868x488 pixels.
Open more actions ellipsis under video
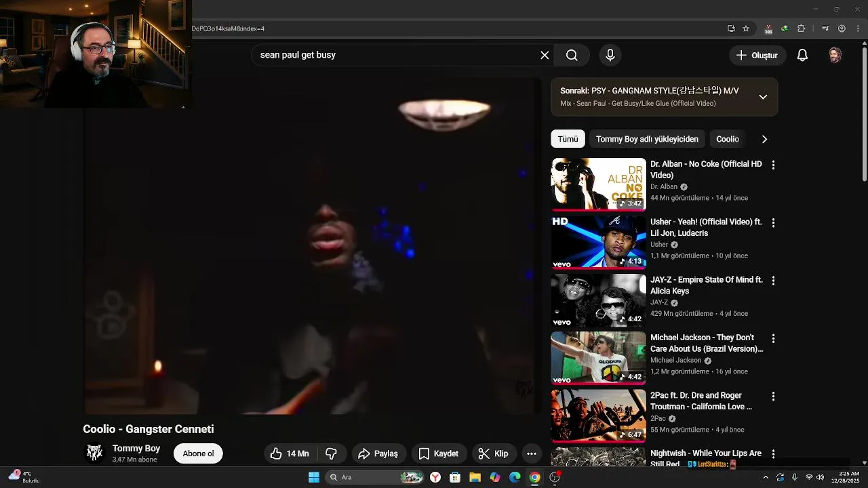point(532,453)
